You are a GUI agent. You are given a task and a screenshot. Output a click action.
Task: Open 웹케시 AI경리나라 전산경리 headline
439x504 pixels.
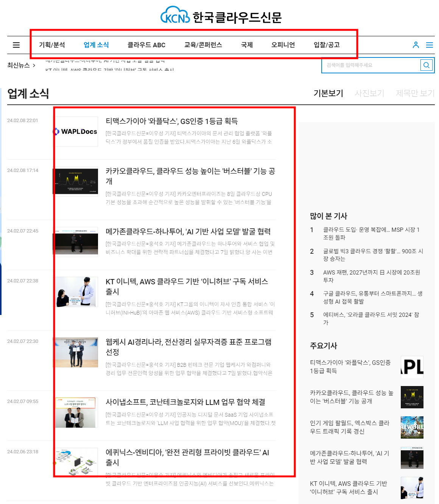click(x=188, y=347)
